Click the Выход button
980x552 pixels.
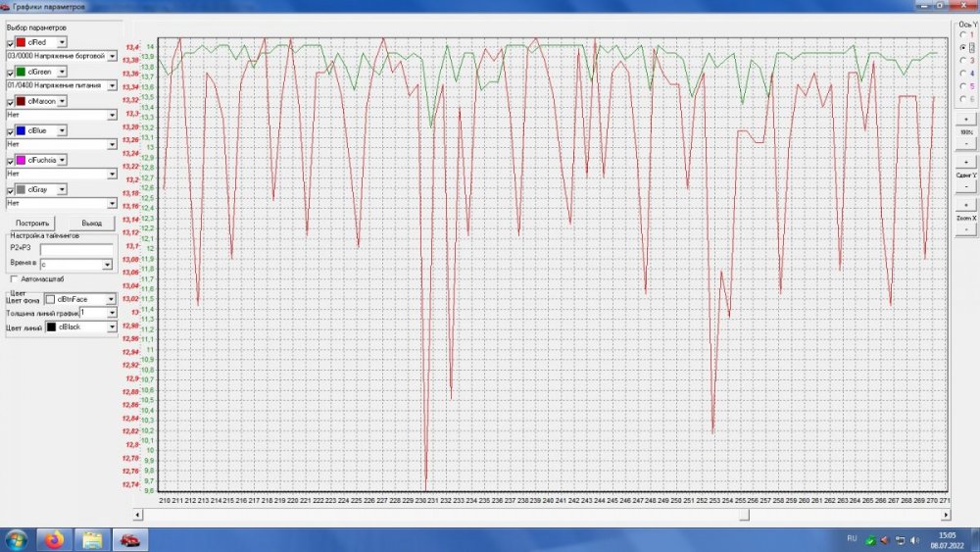(x=92, y=224)
